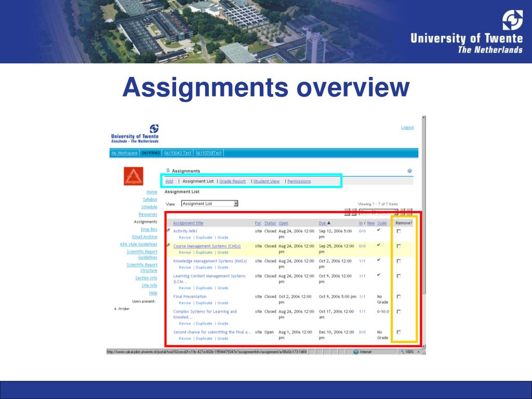Tick Remove checkbox for Second chance assignment
The image size is (532, 399).
coord(398,332)
